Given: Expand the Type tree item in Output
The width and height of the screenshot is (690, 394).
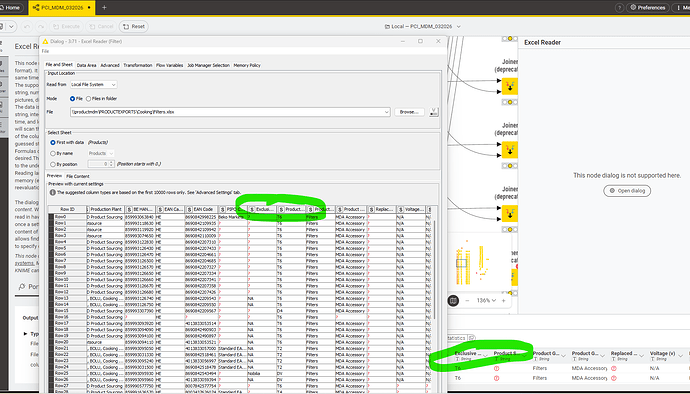Looking at the screenshot, I should tap(26, 334).
